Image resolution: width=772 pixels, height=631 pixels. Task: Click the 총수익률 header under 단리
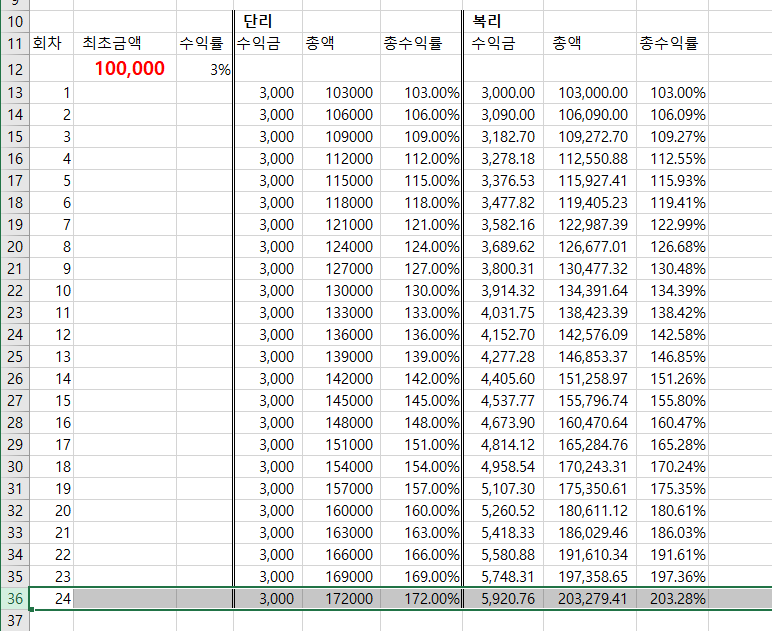tap(421, 43)
